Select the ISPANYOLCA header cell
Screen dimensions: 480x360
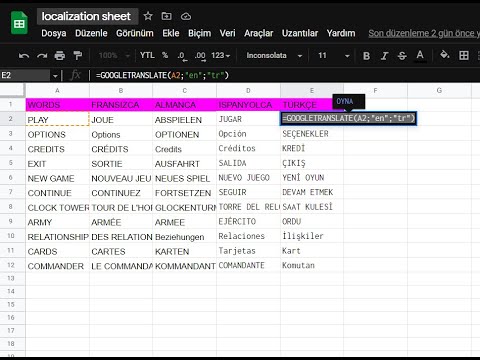pyautogui.click(x=248, y=105)
